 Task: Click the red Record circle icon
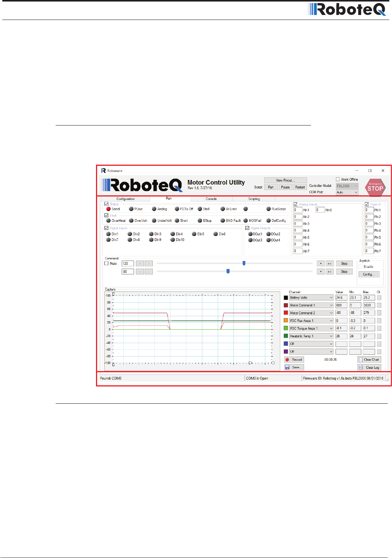287,360
